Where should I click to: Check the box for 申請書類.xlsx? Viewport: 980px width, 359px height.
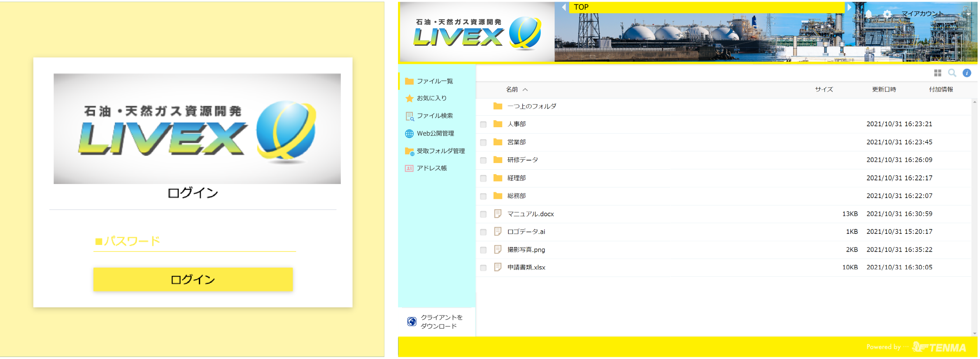483,268
